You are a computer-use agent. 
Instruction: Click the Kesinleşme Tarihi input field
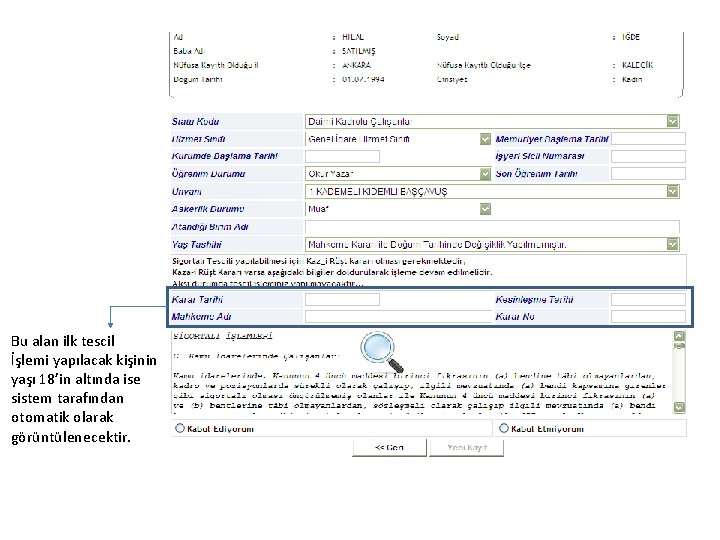point(648,299)
